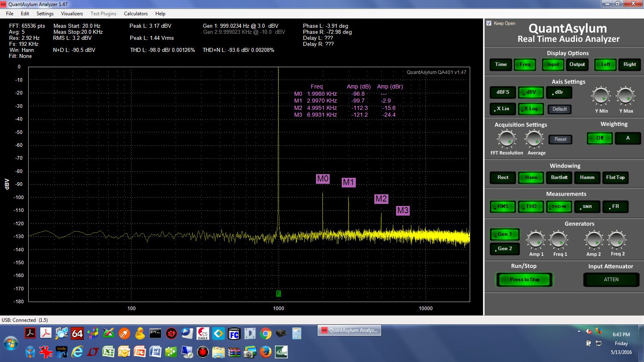Screen dimensions: 644x362
Task: Open the Edit menu
Action: (25, 13)
